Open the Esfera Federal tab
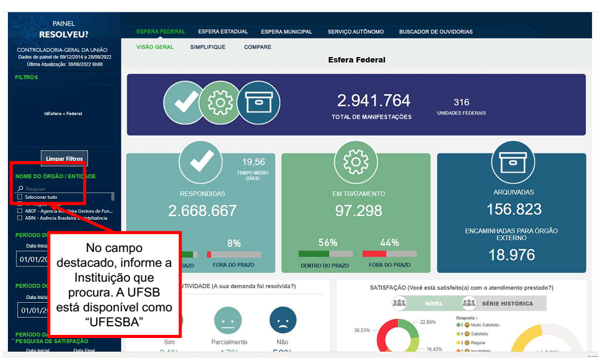Viewport: 603px width, 364px height. click(x=161, y=32)
